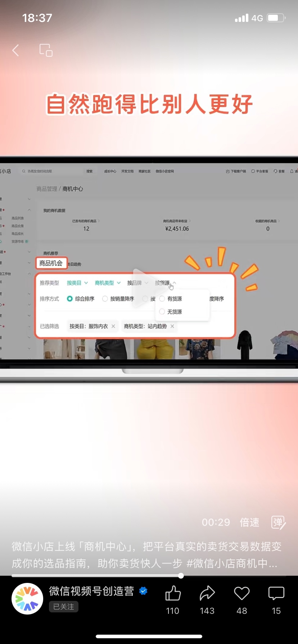Image resolution: width=298 pixels, height=644 pixels.
Task: Open the yellow pants product thumbnail
Action: coord(155,349)
